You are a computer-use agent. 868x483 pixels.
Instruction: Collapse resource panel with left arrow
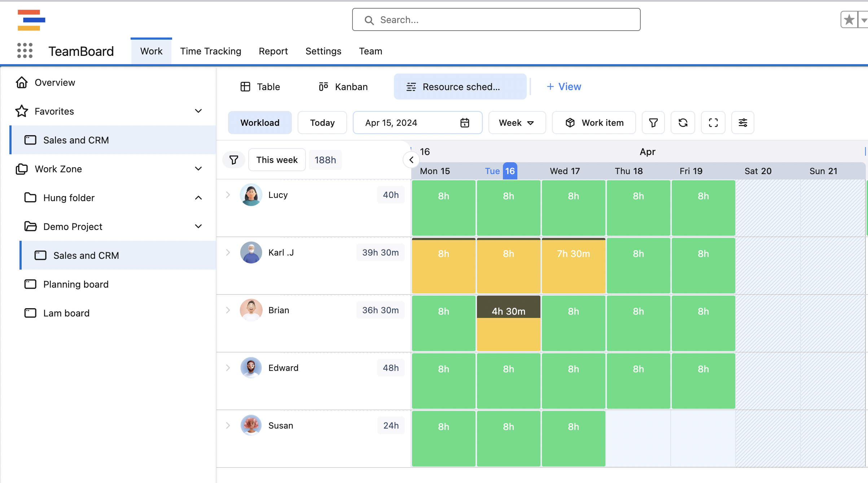(x=411, y=160)
